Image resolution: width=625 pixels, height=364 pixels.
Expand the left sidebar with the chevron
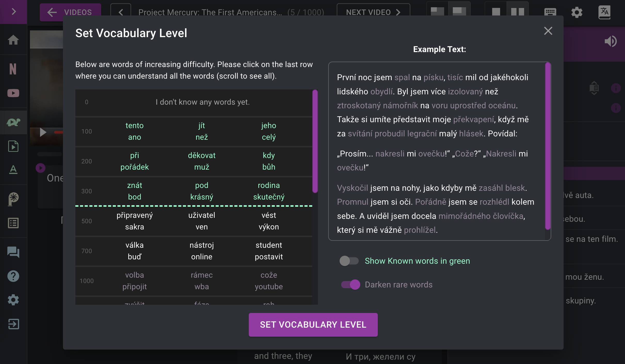coord(14,12)
